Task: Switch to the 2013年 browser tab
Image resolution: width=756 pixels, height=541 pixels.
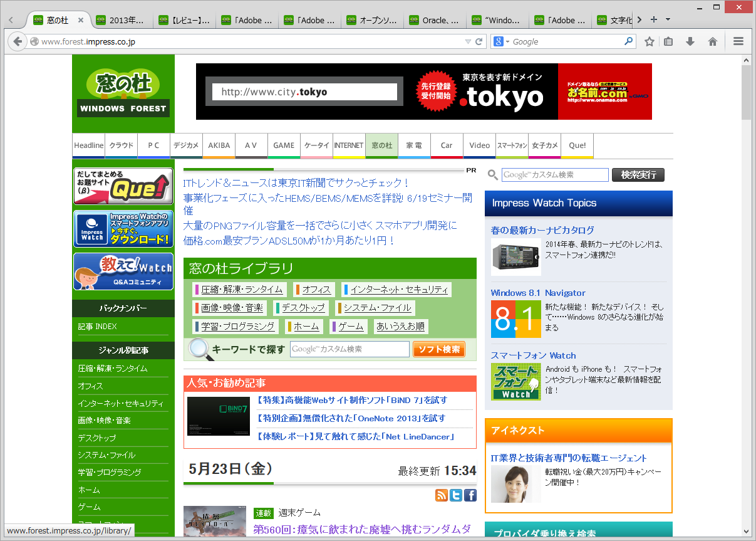Action: pos(122,19)
